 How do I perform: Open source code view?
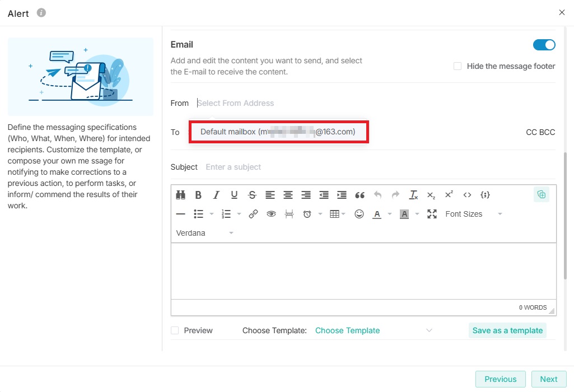[467, 195]
